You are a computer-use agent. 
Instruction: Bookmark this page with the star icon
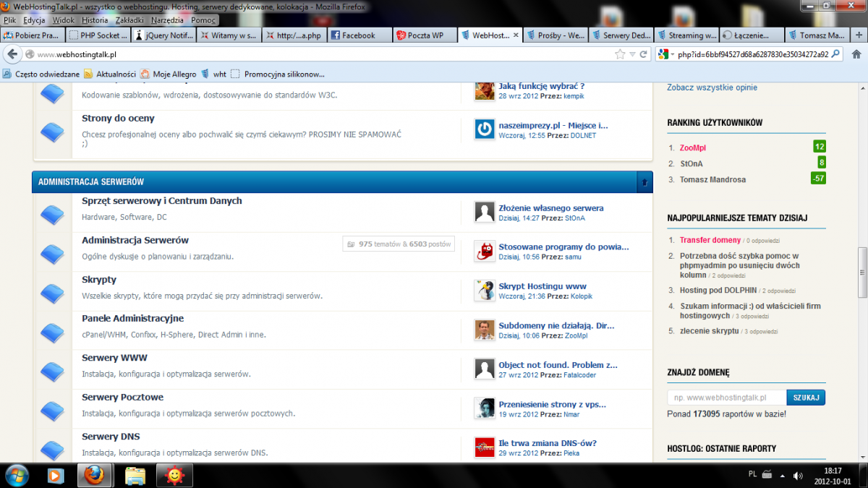click(x=620, y=54)
